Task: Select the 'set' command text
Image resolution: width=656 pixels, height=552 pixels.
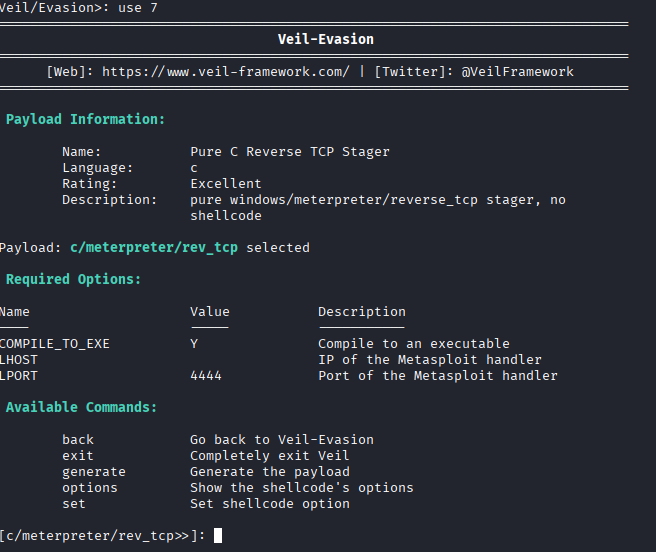Action: coord(74,504)
